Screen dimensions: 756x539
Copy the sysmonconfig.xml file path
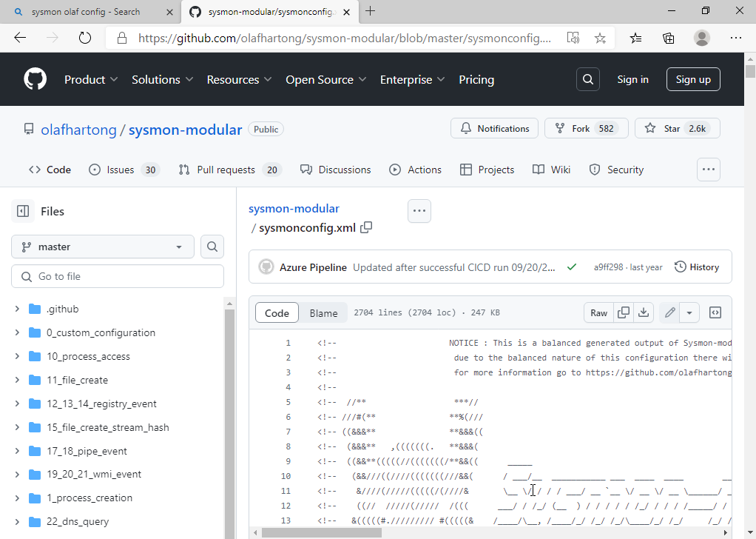[366, 227]
